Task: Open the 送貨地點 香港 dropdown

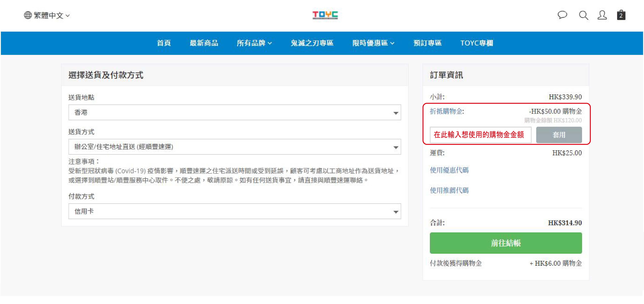Action: 235,112
